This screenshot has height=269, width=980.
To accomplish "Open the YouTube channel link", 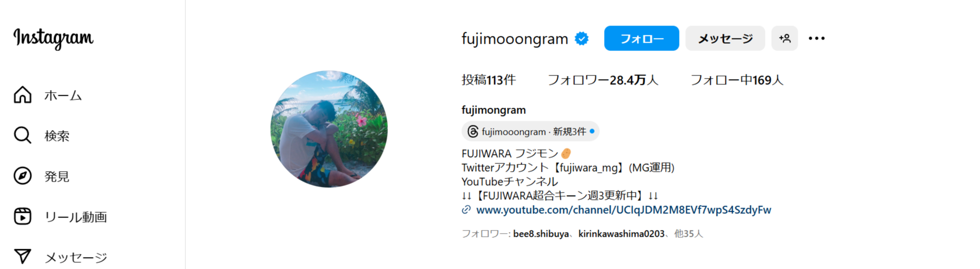I will pyautogui.click(x=623, y=210).
